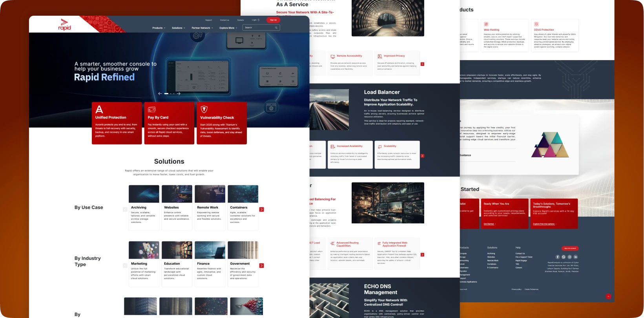The width and height of the screenshot is (644, 318).
Task: Click the magnifier icon in the search box
Action: pyautogui.click(x=276, y=28)
